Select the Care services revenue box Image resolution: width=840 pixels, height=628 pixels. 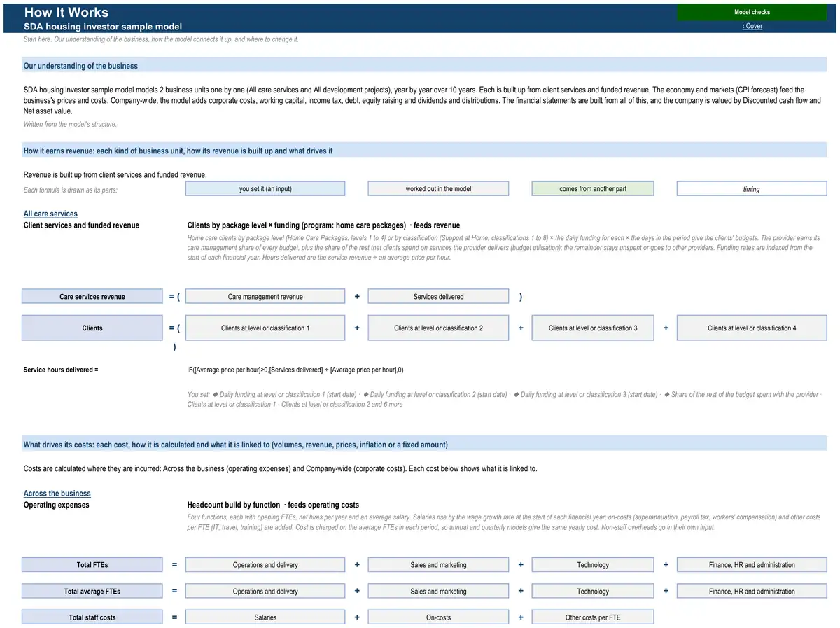tap(92, 297)
